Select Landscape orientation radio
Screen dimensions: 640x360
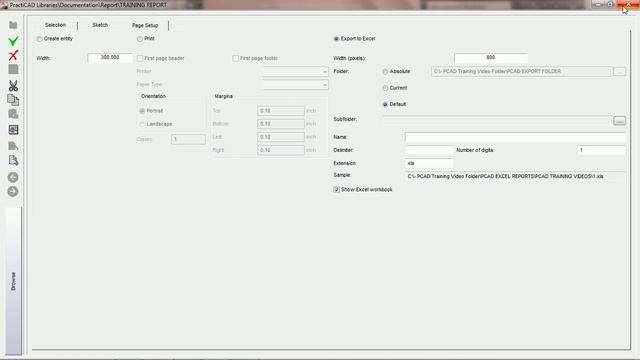point(142,124)
